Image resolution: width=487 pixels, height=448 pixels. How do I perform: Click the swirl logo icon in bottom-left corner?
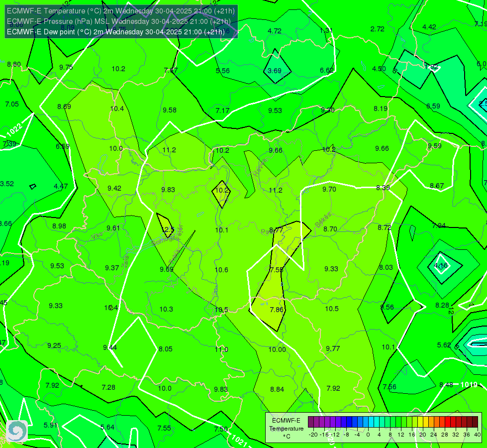point(17,431)
